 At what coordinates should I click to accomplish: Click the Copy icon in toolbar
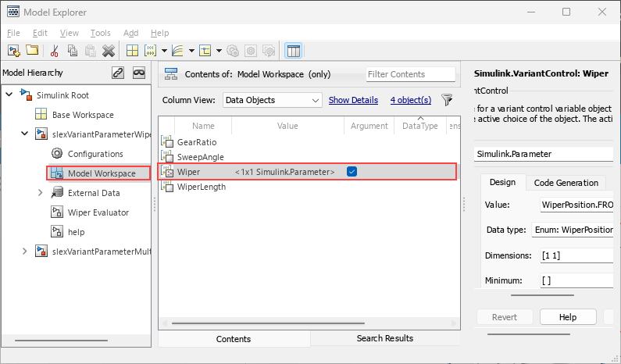(73, 51)
